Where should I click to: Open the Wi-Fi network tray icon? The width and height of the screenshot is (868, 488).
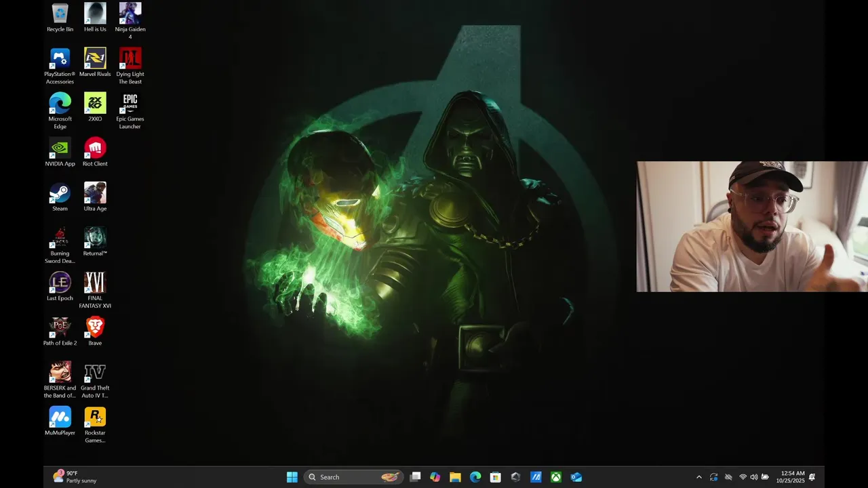[x=743, y=477]
